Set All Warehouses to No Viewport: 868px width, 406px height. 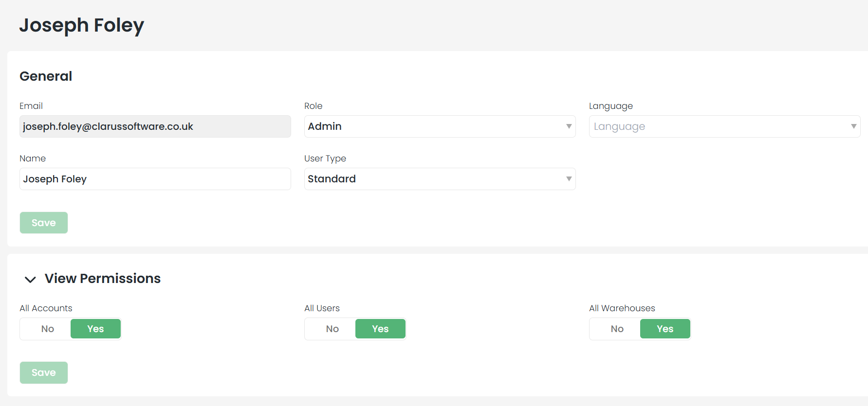click(617, 329)
